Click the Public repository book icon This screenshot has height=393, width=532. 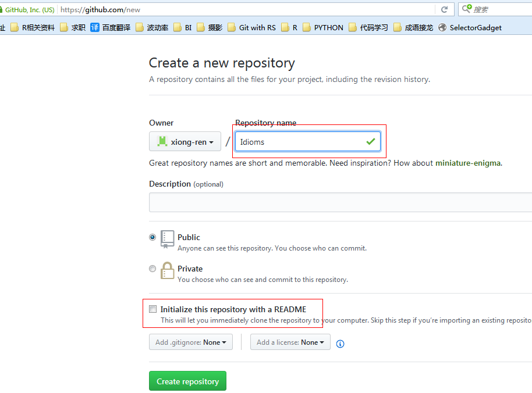[x=166, y=238]
